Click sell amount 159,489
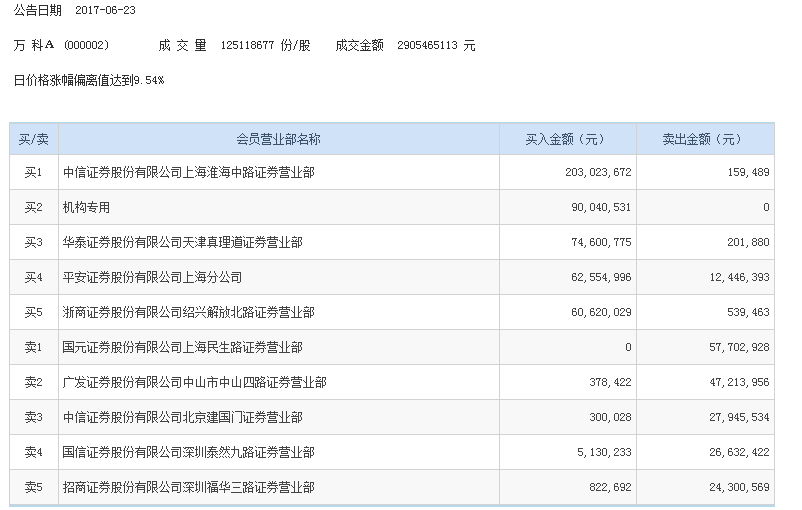This screenshot has width=802, height=510. point(748,172)
